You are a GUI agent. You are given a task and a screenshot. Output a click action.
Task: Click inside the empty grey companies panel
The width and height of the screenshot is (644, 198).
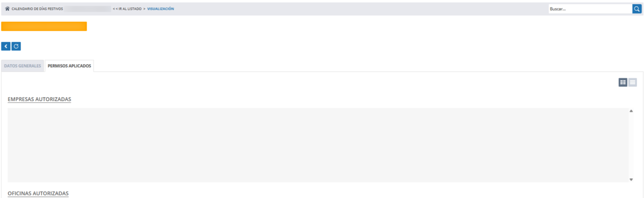point(318,145)
